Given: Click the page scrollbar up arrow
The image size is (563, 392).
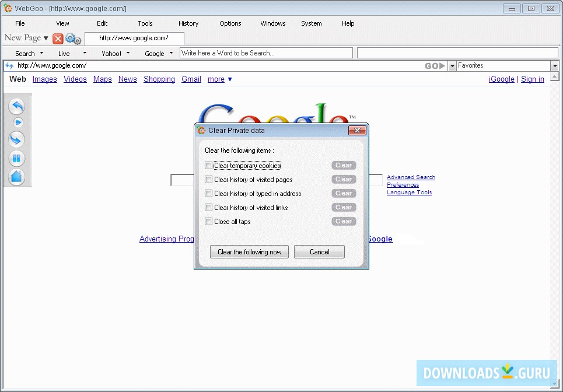Looking at the screenshot, I should point(555,76).
